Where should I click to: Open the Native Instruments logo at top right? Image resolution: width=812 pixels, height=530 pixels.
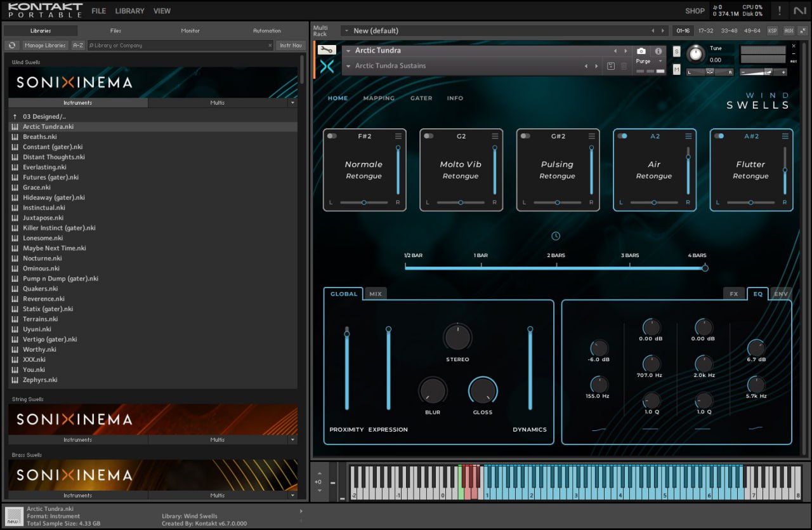point(799,11)
